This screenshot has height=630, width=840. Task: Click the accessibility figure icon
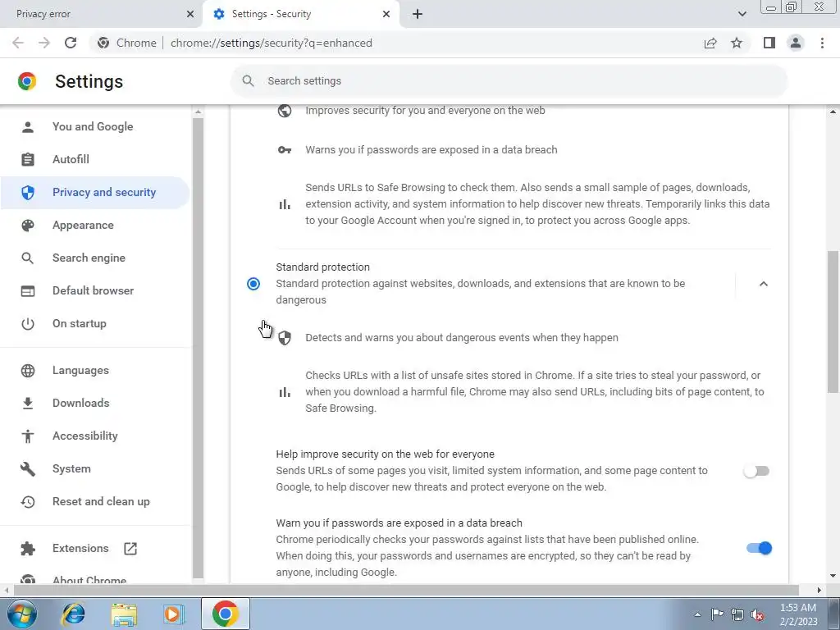(x=27, y=436)
